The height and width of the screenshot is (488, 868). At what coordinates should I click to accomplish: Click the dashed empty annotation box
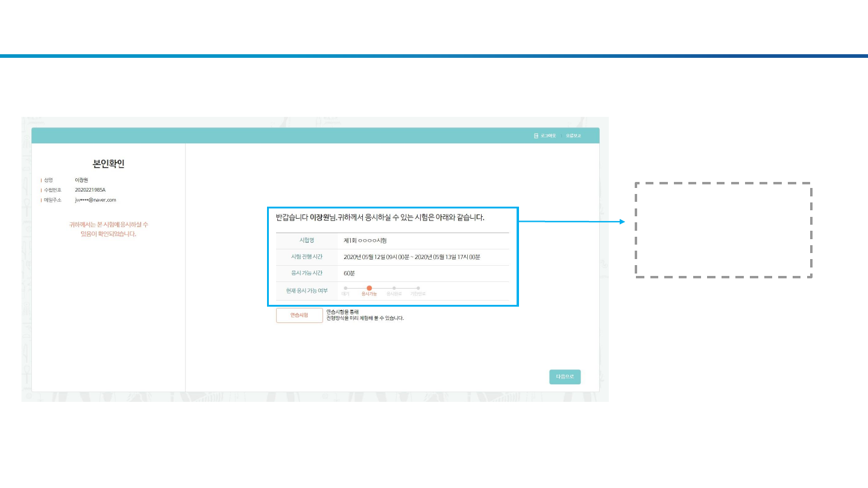[x=723, y=230]
